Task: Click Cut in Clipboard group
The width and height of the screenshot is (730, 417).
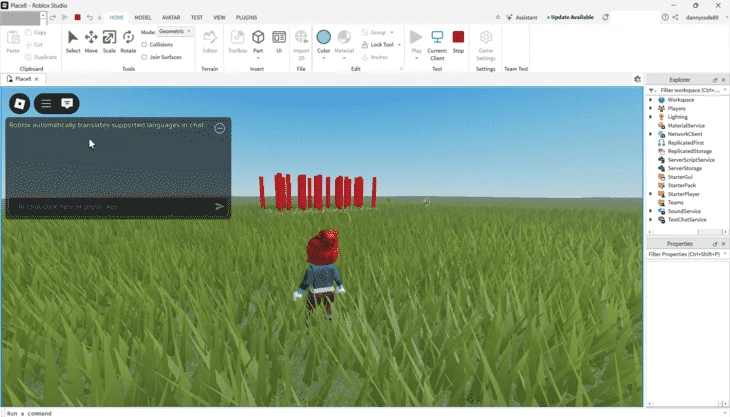Action: pyautogui.click(x=34, y=45)
